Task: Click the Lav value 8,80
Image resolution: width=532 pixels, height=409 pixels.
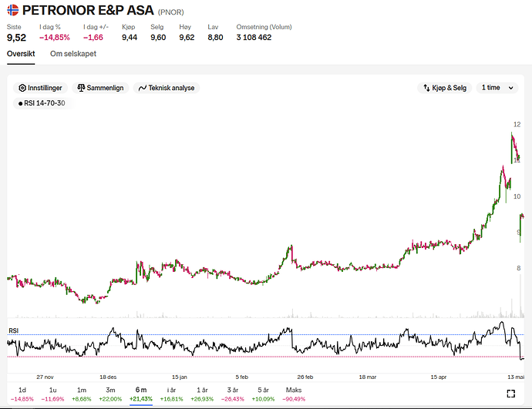Action: point(215,38)
